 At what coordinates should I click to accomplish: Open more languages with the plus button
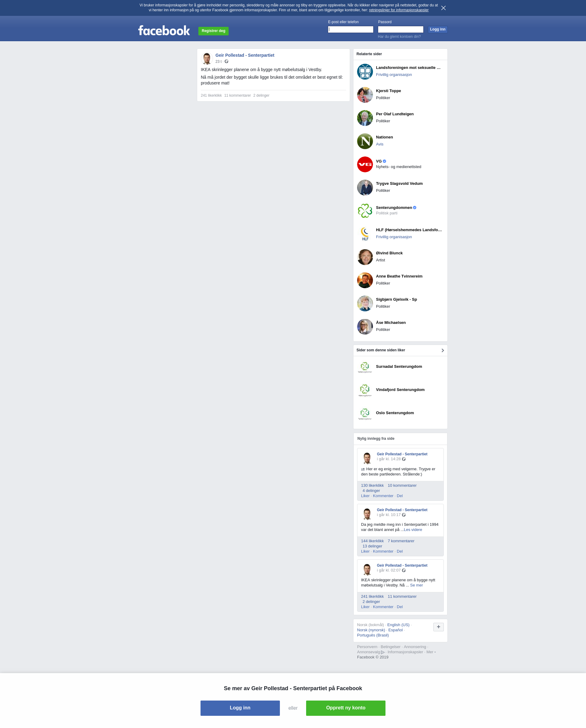[x=438, y=627]
